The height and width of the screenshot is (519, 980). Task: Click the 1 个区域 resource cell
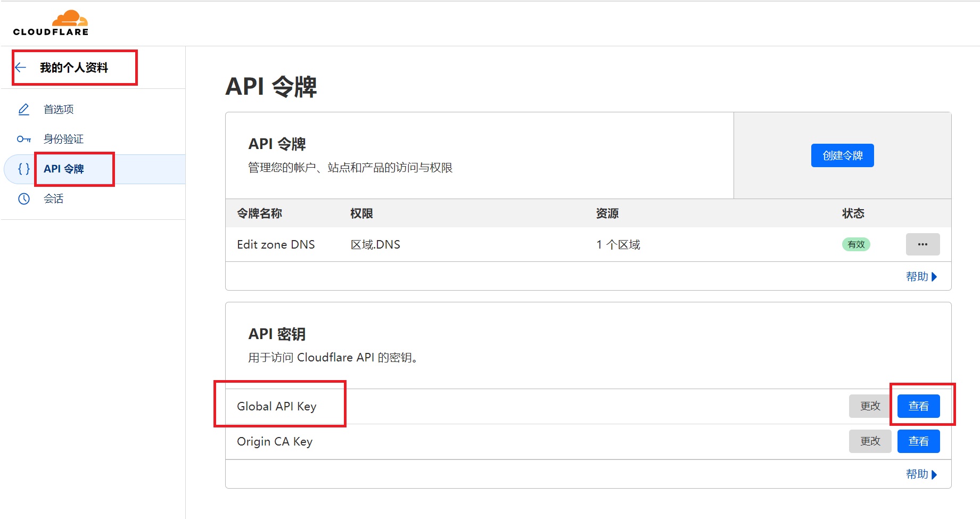[x=618, y=244]
